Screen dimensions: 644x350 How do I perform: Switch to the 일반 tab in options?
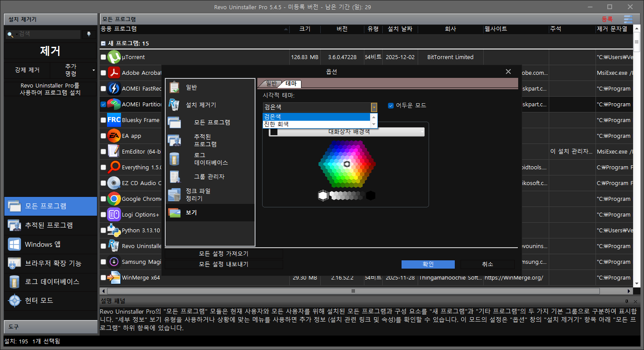point(271,84)
